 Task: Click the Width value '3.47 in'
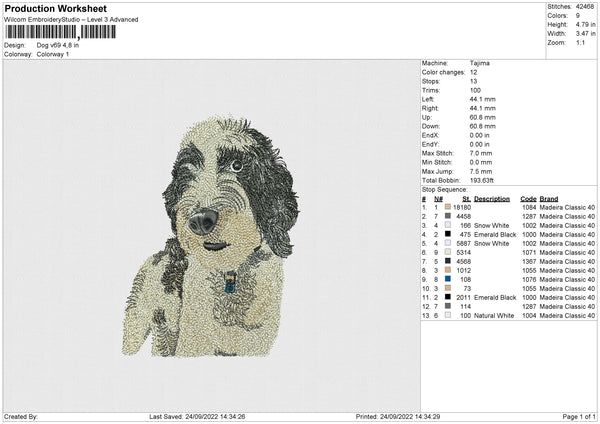(x=585, y=34)
